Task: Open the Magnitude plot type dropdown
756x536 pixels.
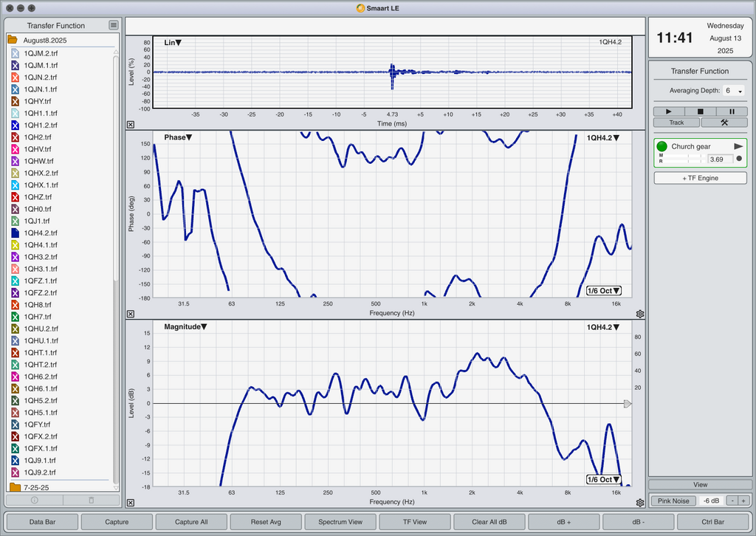Action: click(185, 327)
